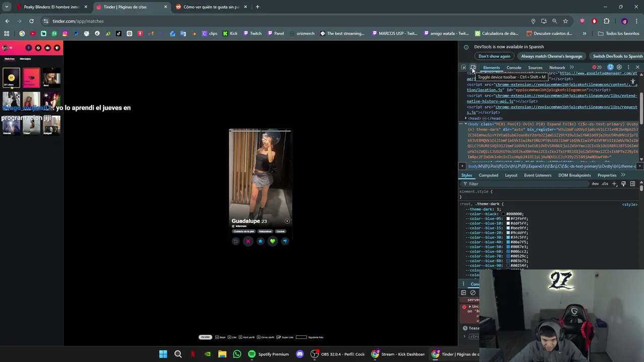Tap the blue Super Like star
Viewport: 644px width, 362px height.
tap(260, 241)
